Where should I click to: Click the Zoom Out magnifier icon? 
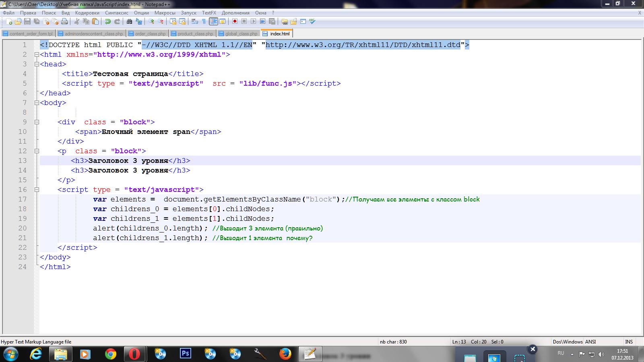coord(161,21)
